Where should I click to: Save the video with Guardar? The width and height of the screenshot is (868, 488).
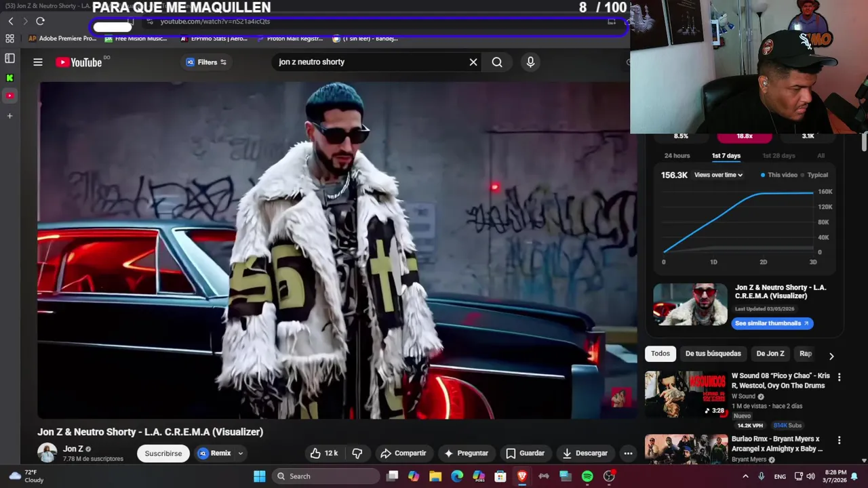525,453
